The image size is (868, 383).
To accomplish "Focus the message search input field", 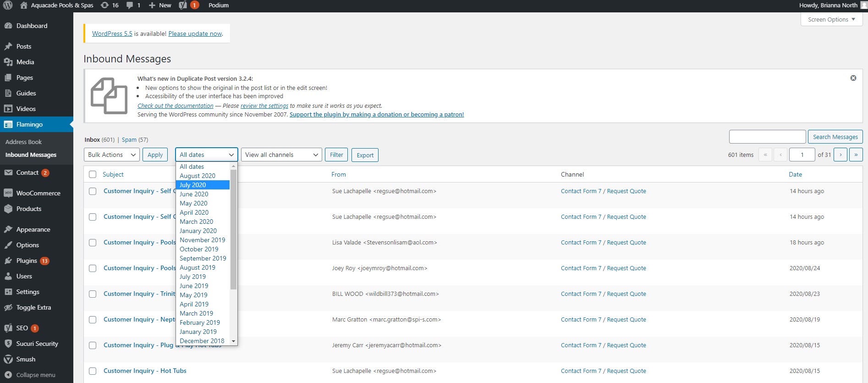I will [x=767, y=137].
